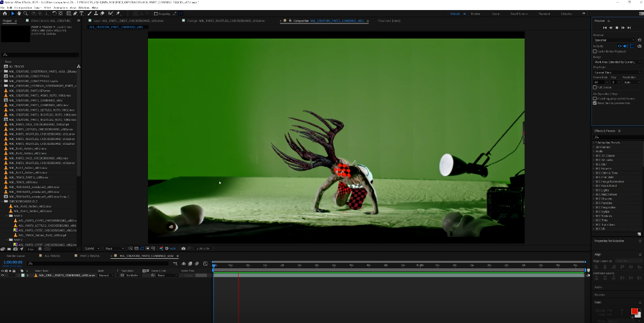Open the composition flowchart icon in timeline
The width and height of the screenshot is (644, 323).
[x=176, y=264]
